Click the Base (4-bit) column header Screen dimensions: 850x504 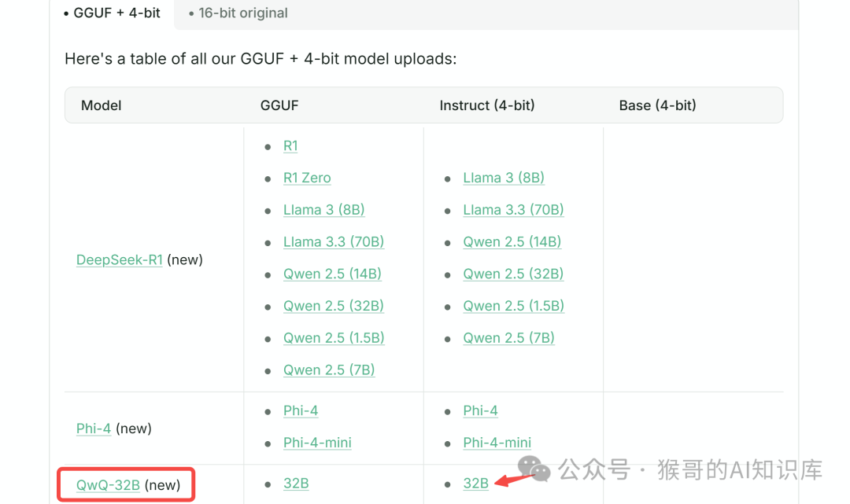(x=657, y=105)
